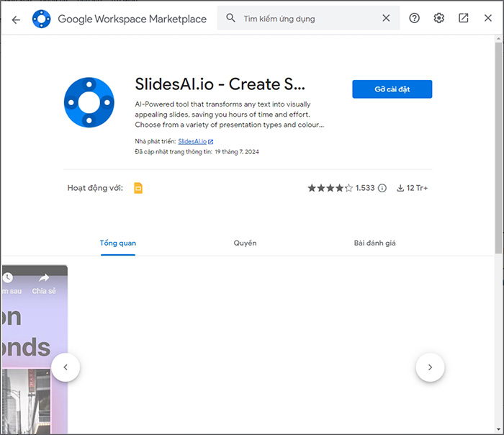This screenshot has height=435, width=504.
Task: Click the Google Workspace Marketplace title
Action: [132, 19]
